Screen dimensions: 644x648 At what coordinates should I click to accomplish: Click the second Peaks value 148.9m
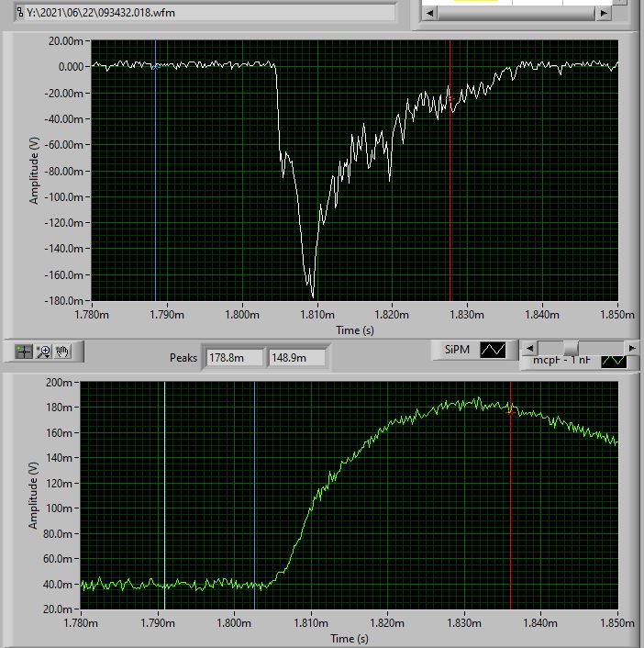point(295,357)
